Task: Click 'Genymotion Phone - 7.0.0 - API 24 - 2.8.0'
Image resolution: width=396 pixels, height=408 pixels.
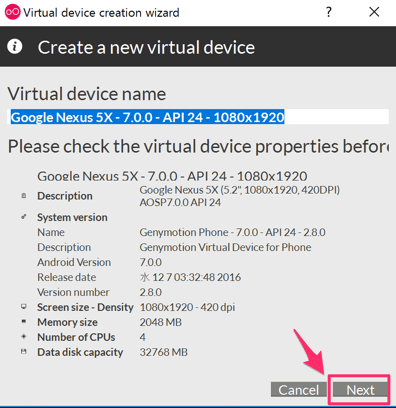Action: pyautogui.click(x=232, y=232)
